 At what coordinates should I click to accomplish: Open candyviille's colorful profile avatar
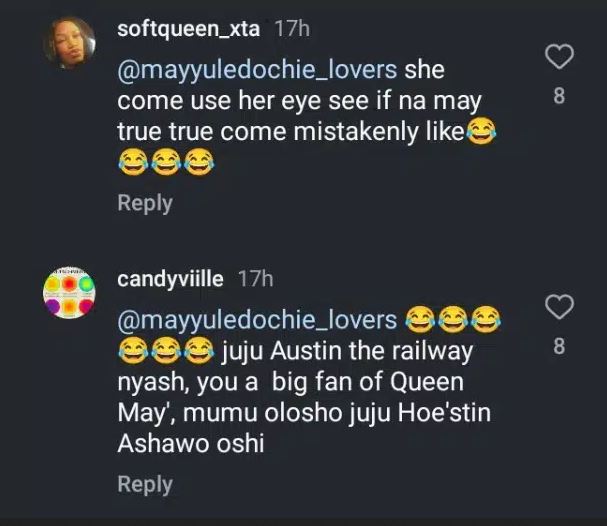point(70,291)
